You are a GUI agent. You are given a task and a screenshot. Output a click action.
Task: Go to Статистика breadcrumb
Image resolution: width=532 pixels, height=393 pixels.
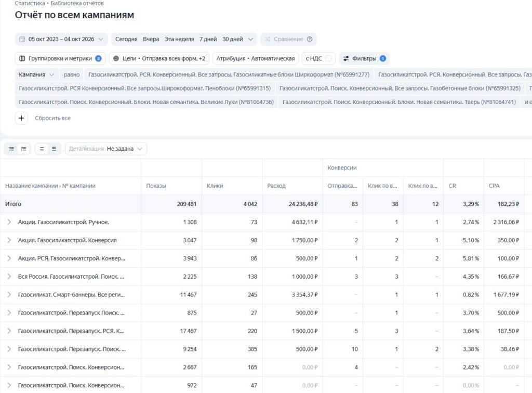point(30,3)
